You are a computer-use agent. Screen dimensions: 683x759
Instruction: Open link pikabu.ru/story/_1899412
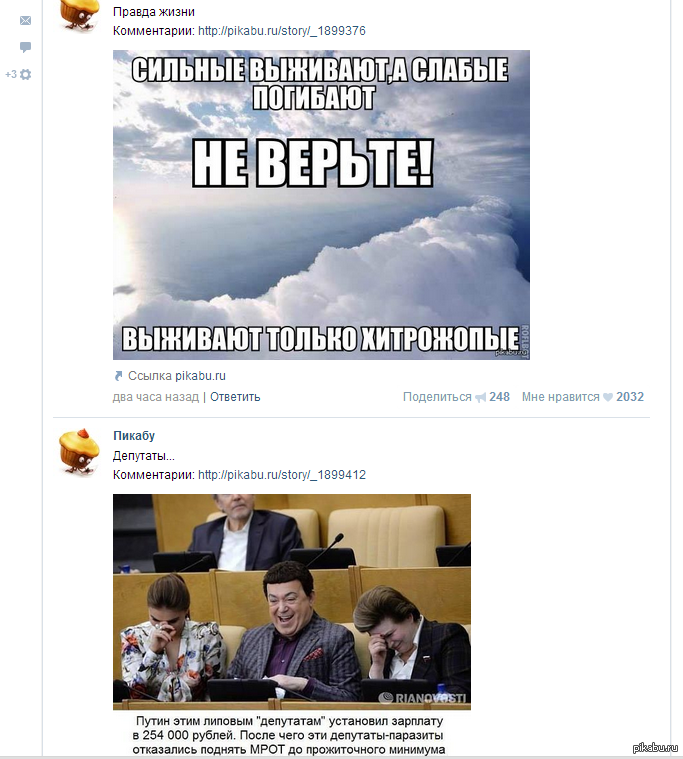[x=282, y=475]
